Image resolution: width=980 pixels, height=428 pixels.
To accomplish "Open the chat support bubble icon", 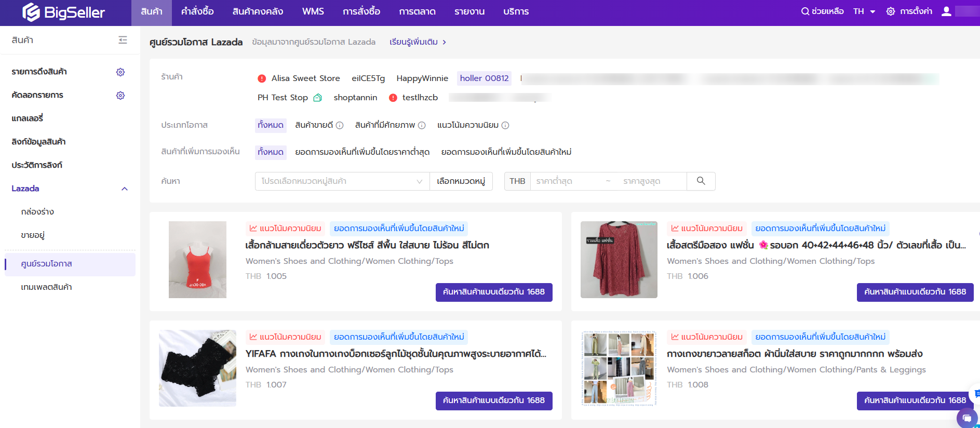I will [x=966, y=418].
